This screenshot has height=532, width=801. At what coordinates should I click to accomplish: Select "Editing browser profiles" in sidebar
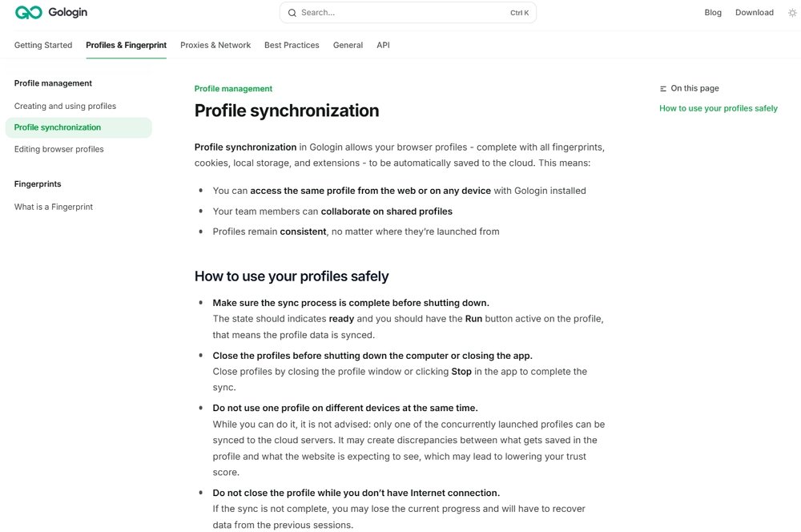click(59, 148)
